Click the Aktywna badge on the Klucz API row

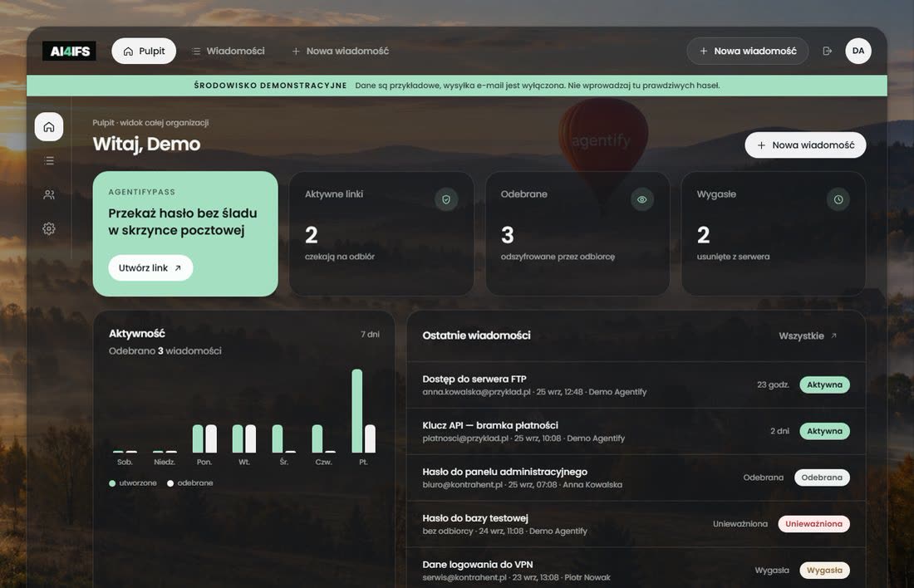coord(824,431)
